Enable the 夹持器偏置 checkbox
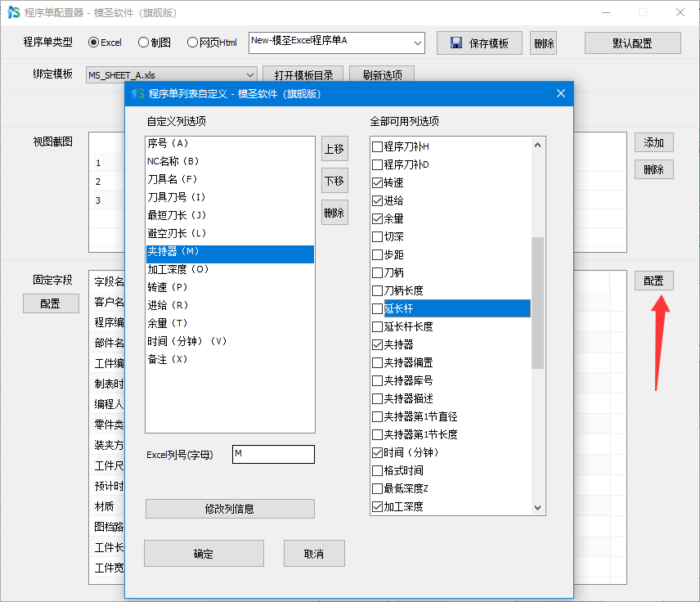This screenshot has width=700, height=602. pos(377,362)
